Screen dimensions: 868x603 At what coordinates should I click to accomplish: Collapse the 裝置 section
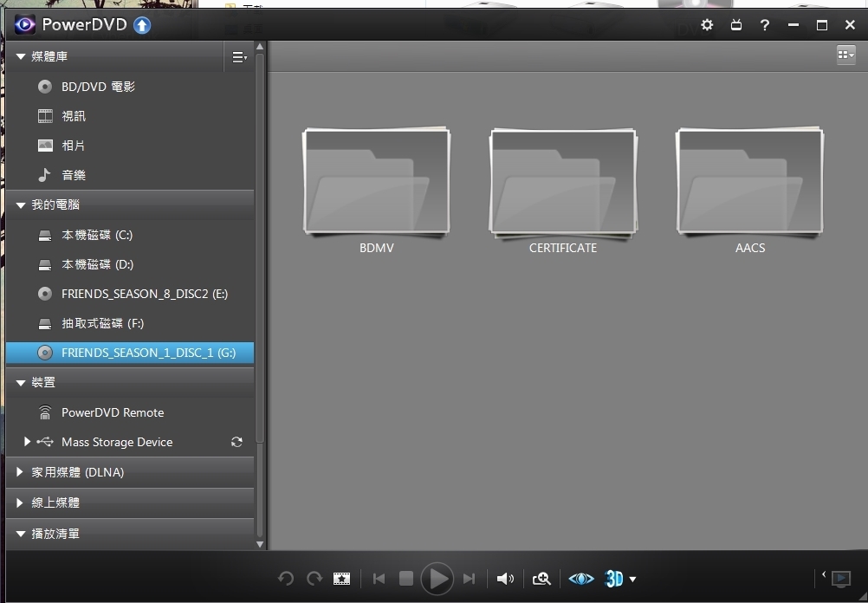[x=21, y=383]
